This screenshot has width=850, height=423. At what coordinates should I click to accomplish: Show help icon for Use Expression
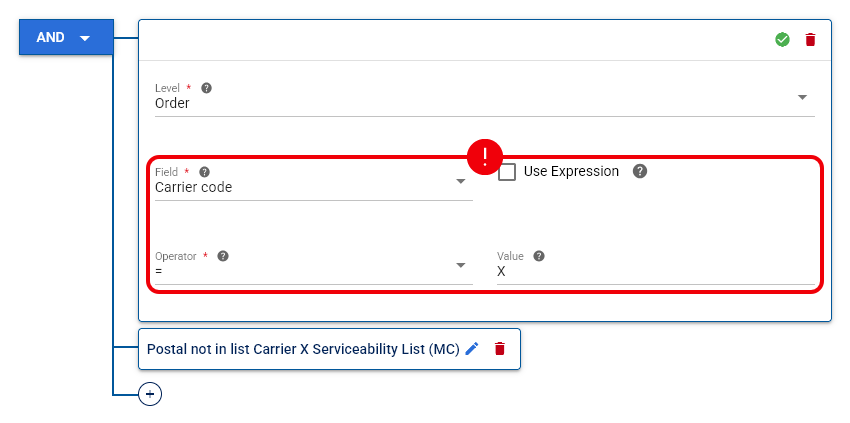pyautogui.click(x=640, y=171)
